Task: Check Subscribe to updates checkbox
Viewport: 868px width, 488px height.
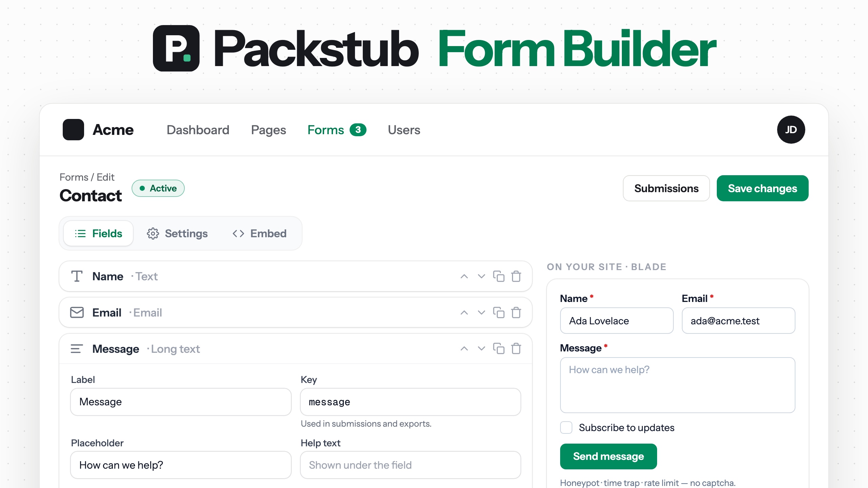Action: point(566,428)
